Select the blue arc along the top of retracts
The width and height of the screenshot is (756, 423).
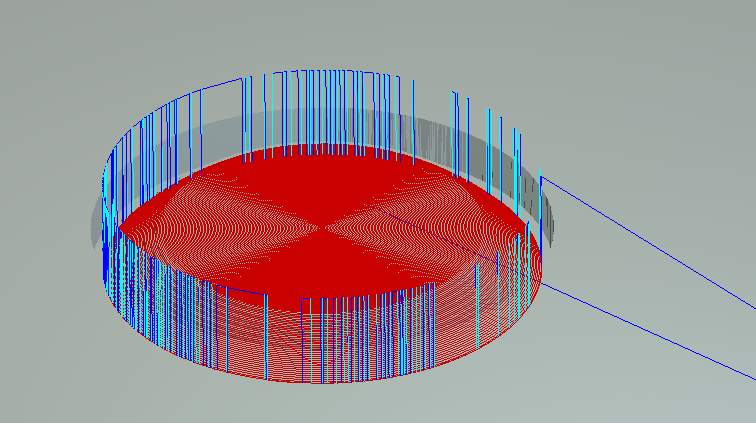(320, 71)
